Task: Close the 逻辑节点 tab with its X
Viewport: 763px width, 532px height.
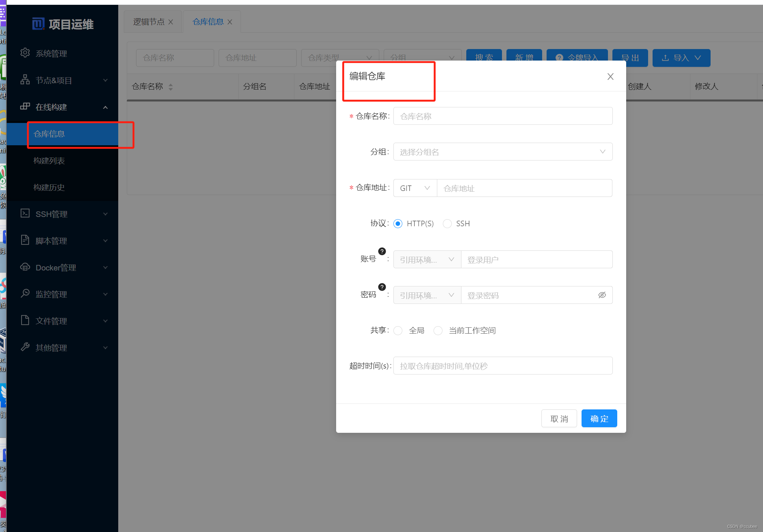Action: (171, 22)
